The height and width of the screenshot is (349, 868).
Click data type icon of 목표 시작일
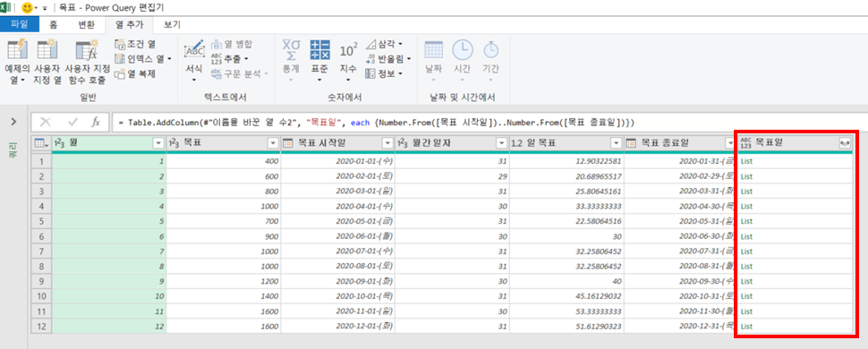coord(288,143)
